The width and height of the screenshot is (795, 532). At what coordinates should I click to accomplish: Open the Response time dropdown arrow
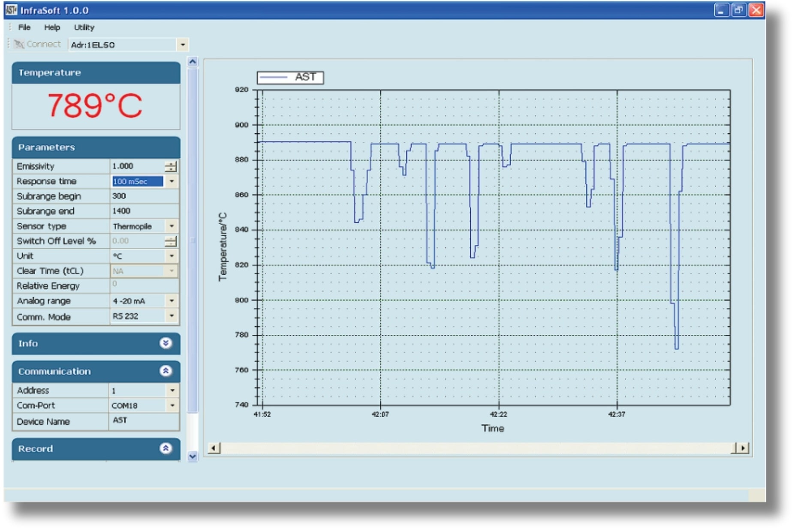(x=172, y=181)
